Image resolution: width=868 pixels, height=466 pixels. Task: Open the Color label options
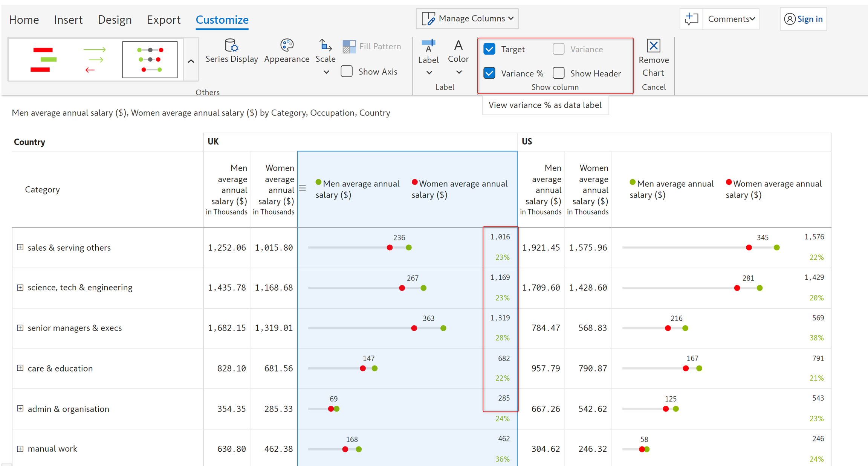[458, 52]
